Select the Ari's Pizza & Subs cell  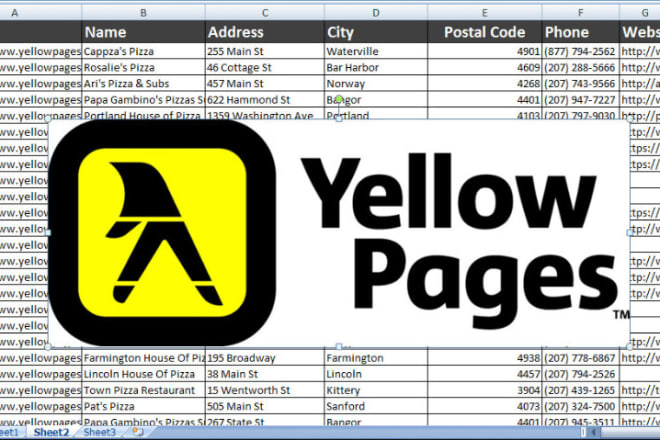coord(143,83)
